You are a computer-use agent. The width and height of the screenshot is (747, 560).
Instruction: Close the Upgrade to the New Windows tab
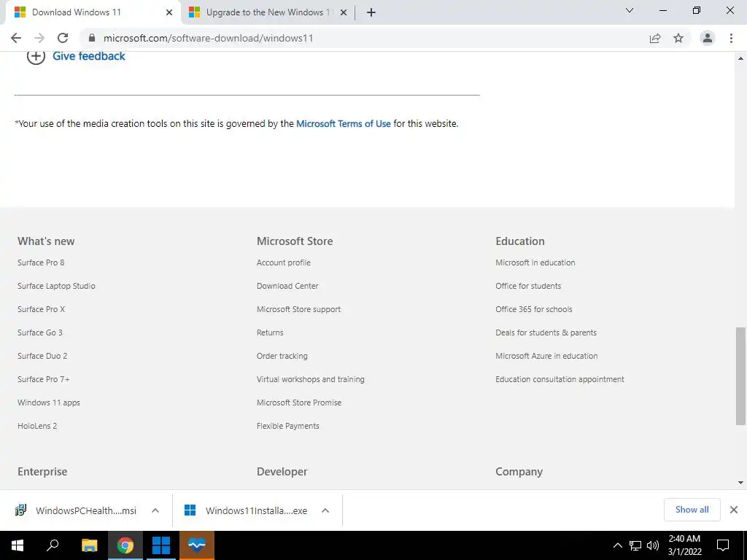click(344, 12)
